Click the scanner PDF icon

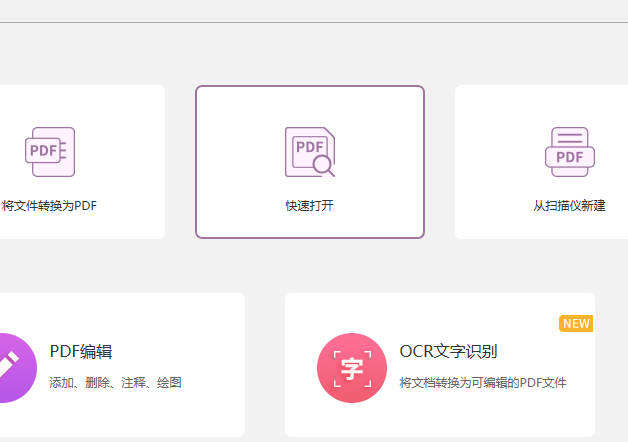point(570,152)
